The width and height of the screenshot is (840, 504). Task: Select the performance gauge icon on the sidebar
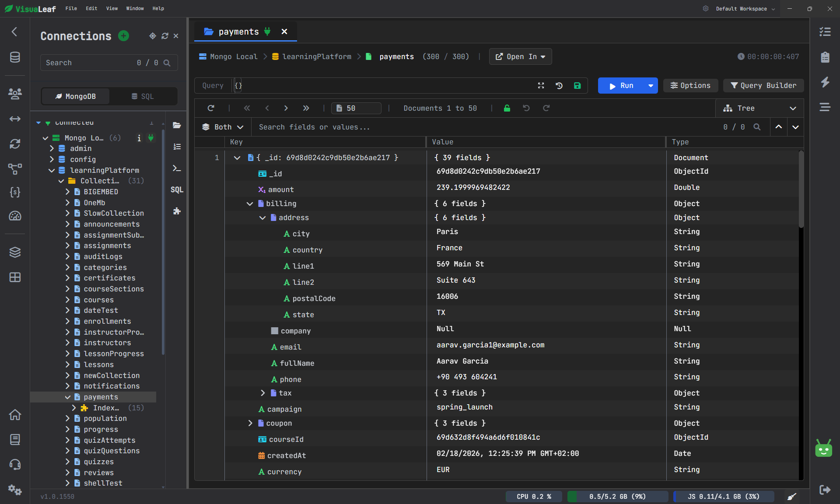[x=15, y=216]
